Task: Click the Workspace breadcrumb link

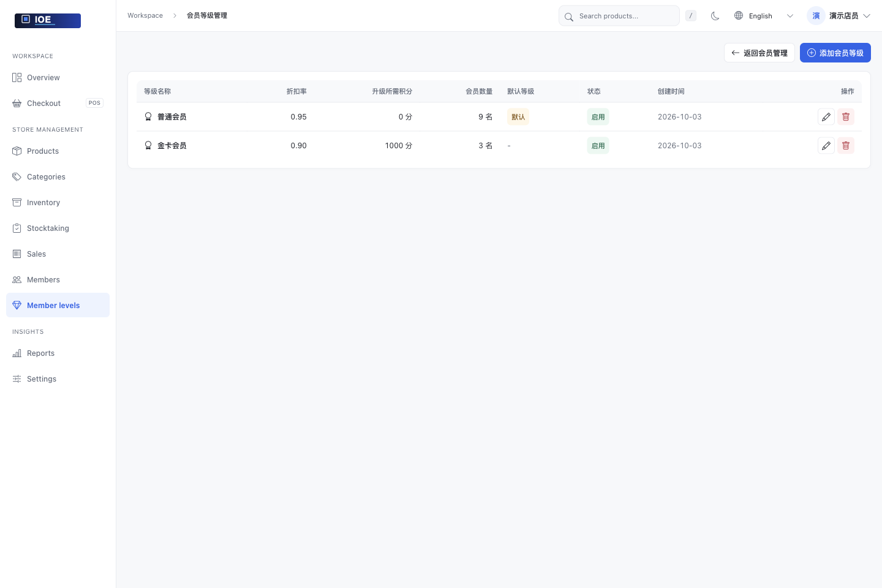Action: pos(145,15)
